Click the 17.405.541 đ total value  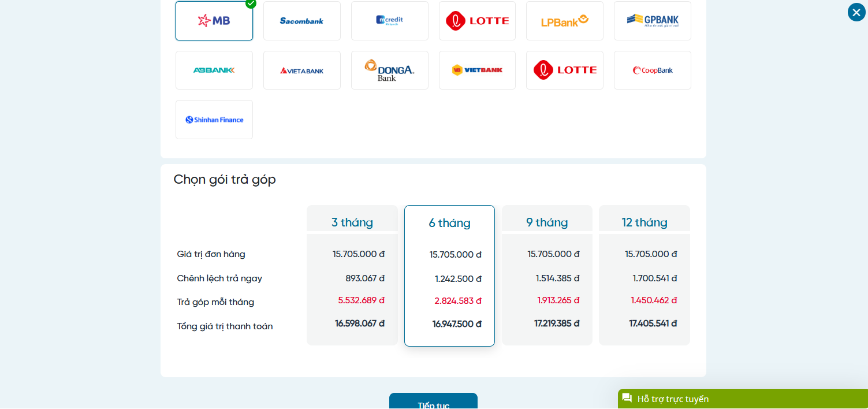653,324
